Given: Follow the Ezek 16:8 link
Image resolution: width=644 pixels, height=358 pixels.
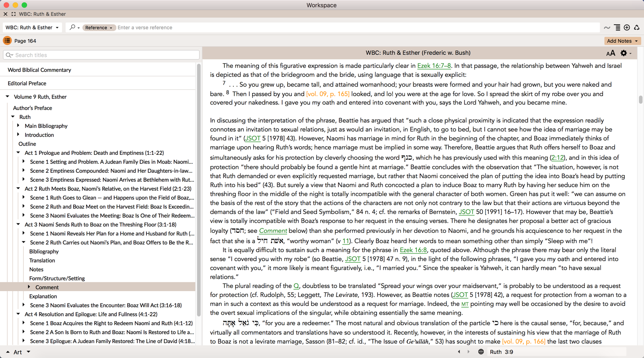Looking at the screenshot, I should (x=413, y=250).
